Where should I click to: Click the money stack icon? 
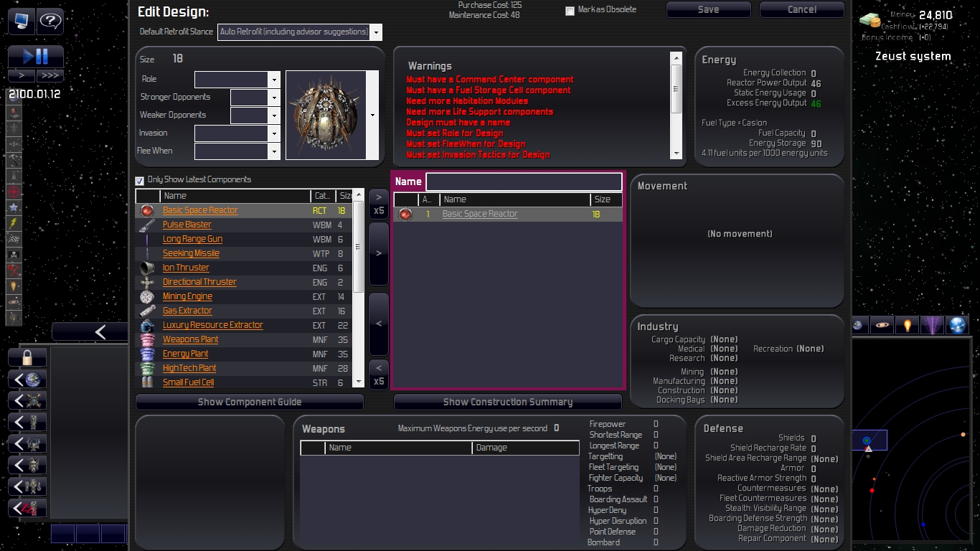pos(870,21)
